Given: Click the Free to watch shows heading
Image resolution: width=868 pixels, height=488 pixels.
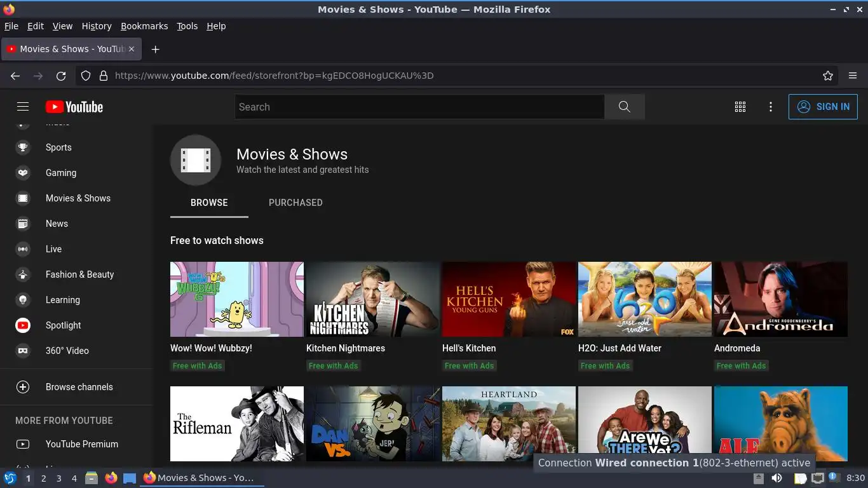Looking at the screenshot, I should [x=217, y=240].
